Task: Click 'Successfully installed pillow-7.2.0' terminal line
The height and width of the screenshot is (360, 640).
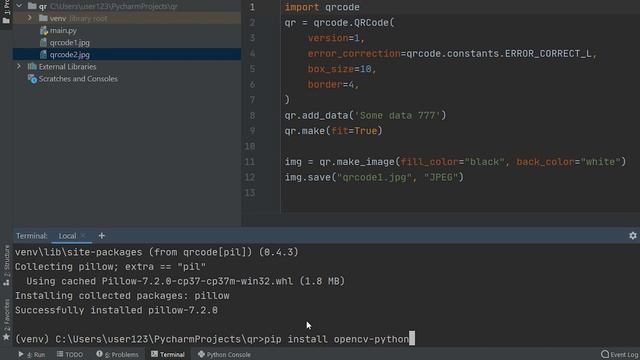Action: tap(116, 310)
